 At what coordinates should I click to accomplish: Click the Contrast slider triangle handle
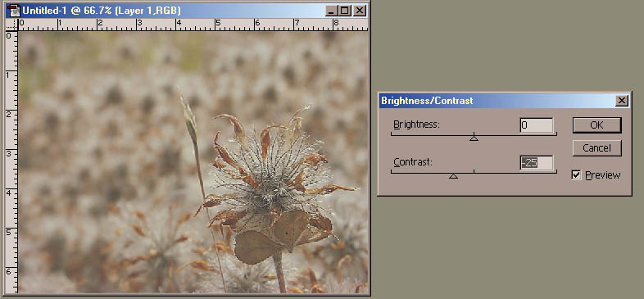(x=453, y=176)
